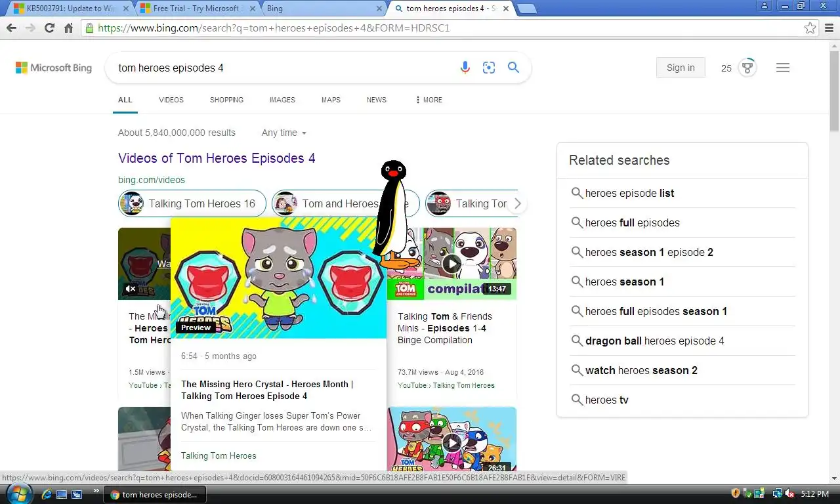Open the Missing Hero Crystal preview thumbnail
The image size is (840, 504).
point(278,278)
